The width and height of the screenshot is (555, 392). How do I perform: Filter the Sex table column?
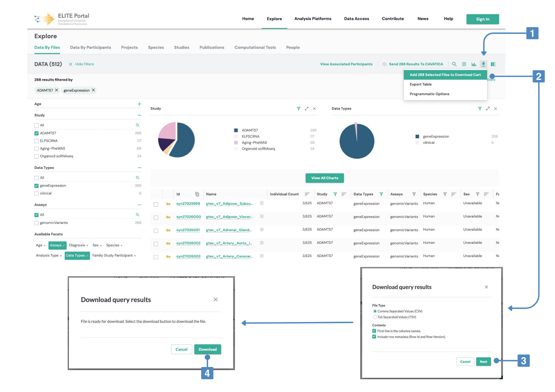point(478,194)
